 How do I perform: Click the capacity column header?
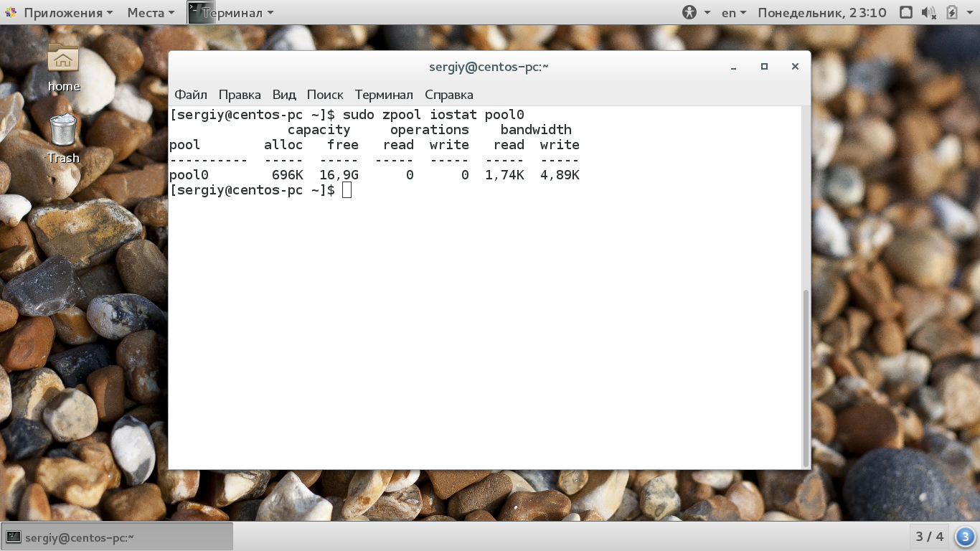(319, 130)
